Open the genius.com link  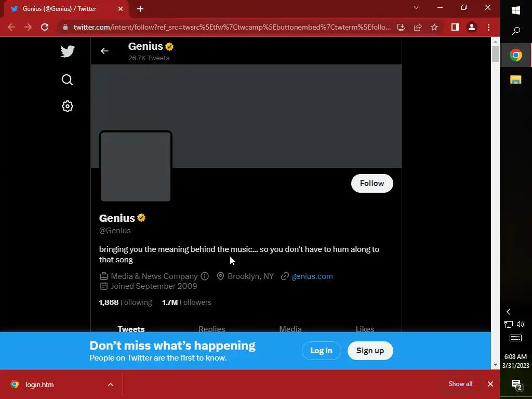point(312,276)
